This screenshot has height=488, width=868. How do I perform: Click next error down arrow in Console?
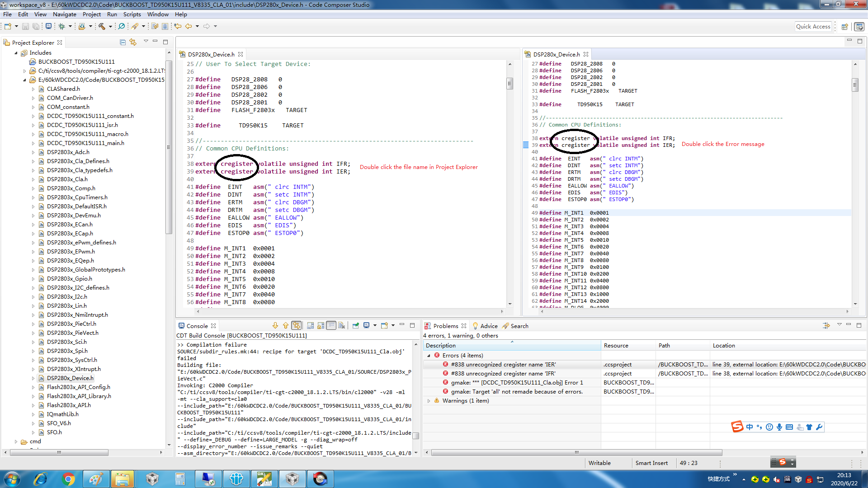275,325
